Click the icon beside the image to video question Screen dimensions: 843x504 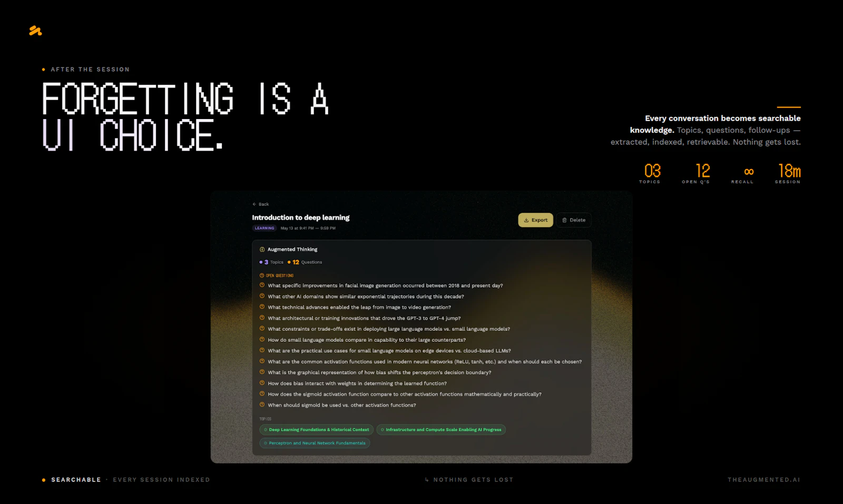[262, 307]
